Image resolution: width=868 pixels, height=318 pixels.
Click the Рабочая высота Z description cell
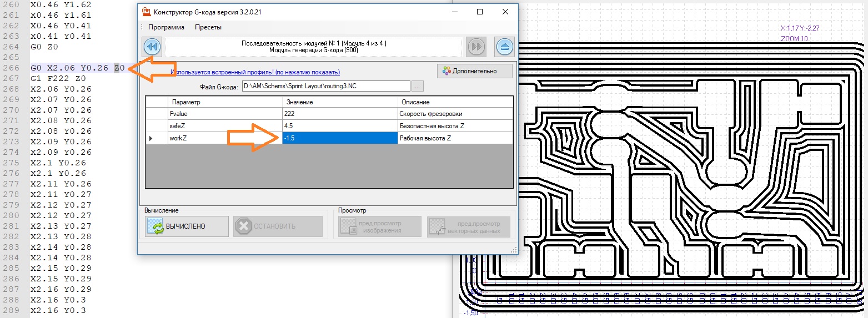[x=455, y=138]
